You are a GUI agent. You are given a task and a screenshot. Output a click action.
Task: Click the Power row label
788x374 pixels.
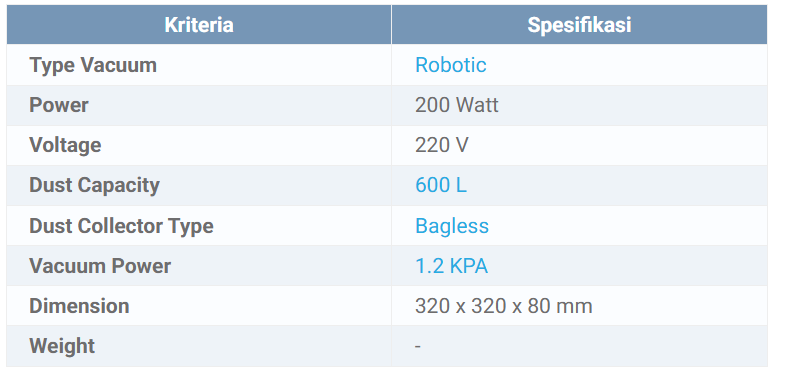coord(59,105)
